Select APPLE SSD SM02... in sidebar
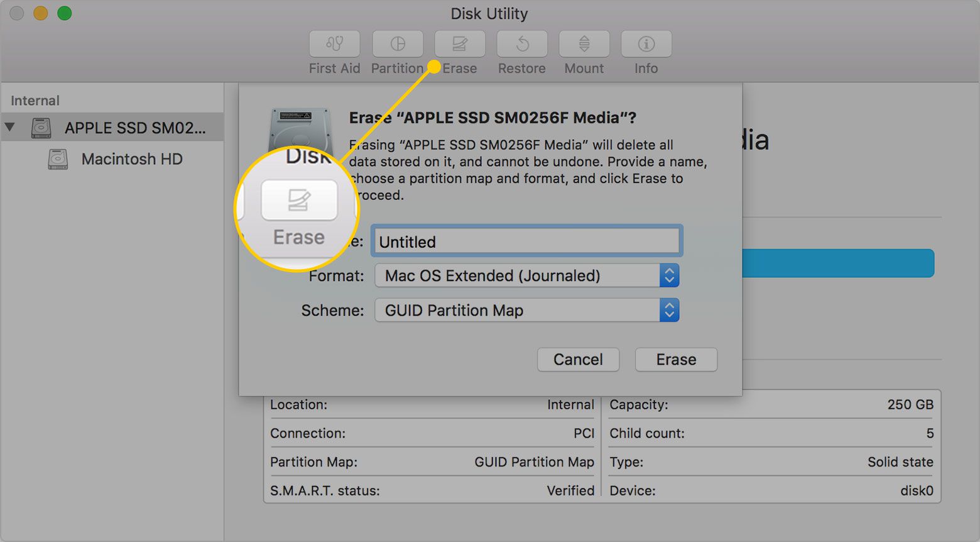The height and width of the screenshot is (542, 980). [x=112, y=128]
